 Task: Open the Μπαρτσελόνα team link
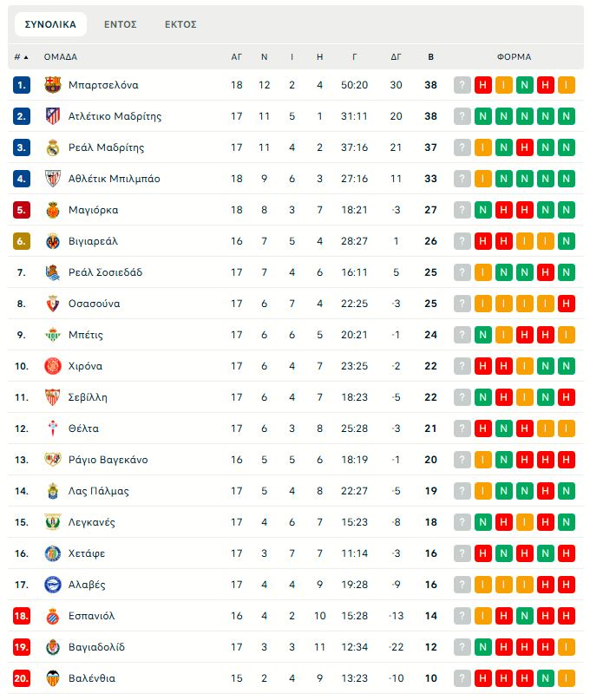103,85
